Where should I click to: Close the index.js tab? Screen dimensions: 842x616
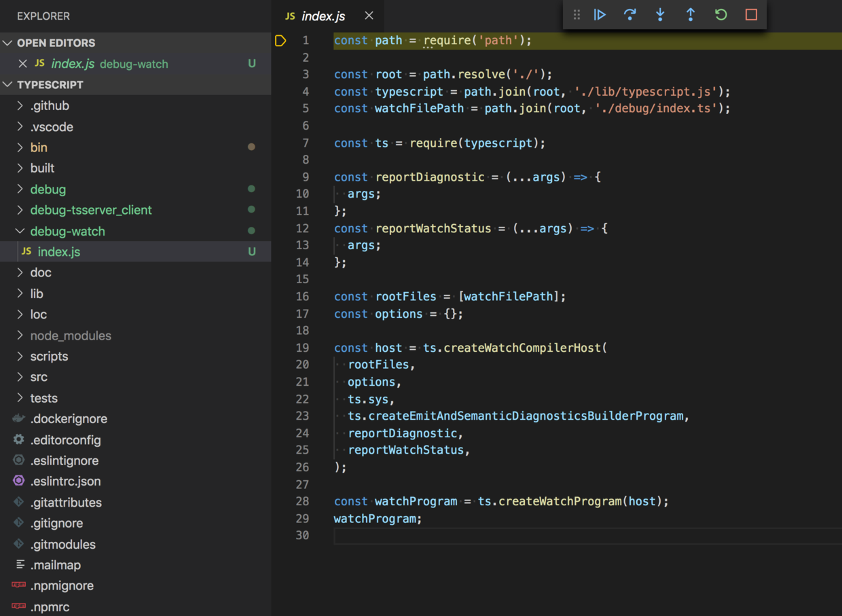pyautogui.click(x=369, y=15)
